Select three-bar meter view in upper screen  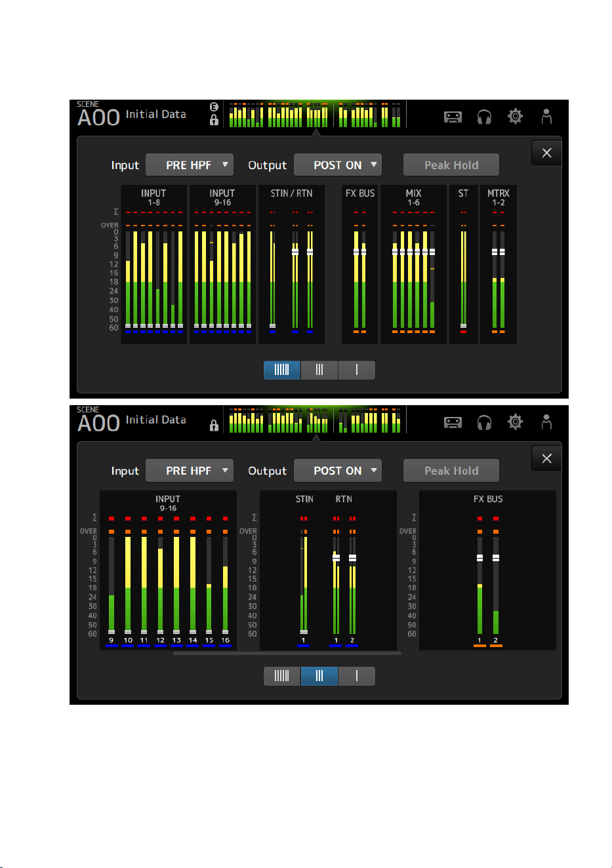click(x=319, y=370)
